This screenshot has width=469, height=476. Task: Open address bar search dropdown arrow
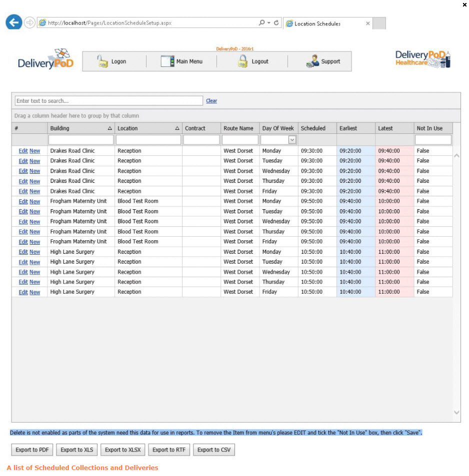268,23
